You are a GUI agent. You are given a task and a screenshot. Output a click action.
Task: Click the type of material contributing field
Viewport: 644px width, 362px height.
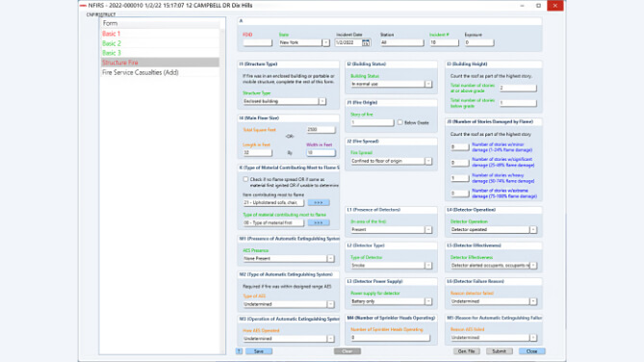click(x=273, y=222)
